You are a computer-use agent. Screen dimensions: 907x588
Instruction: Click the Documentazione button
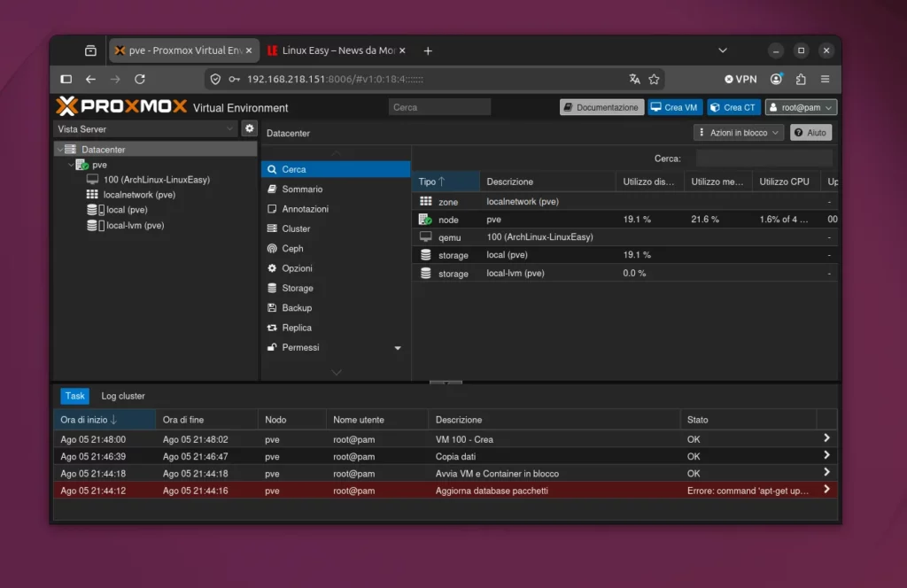coord(601,107)
